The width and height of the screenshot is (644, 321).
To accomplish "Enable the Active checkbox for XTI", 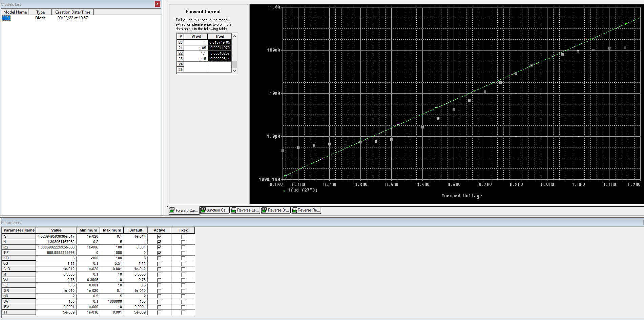I will [x=159, y=258].
